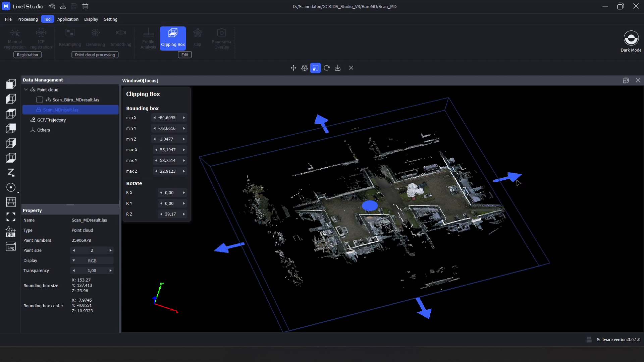Open the Log panel icon
644x362 pixels.
pyautogui.click(x=11, y=247)
